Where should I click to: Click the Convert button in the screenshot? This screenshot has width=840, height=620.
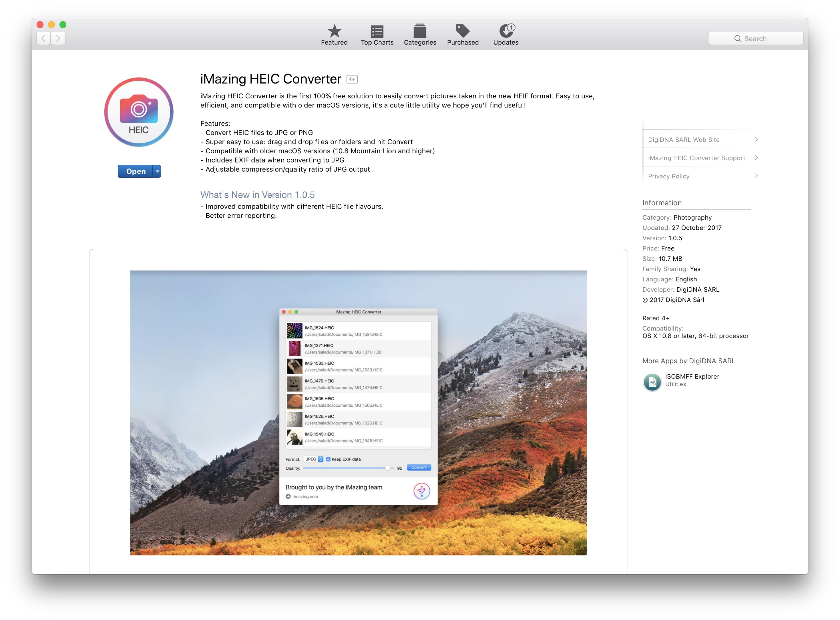(x=419, y=468)
